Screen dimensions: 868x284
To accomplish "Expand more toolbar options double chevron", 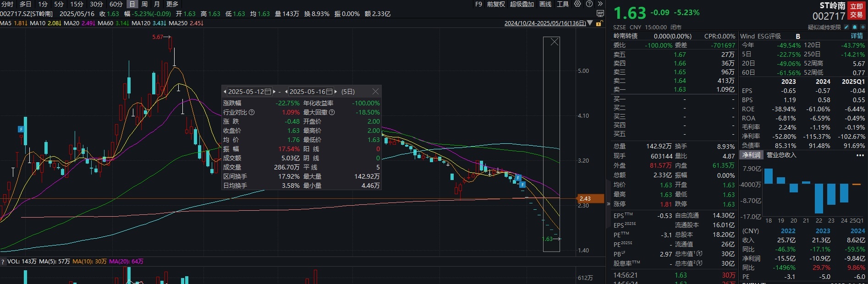I will tap(600, 4).
